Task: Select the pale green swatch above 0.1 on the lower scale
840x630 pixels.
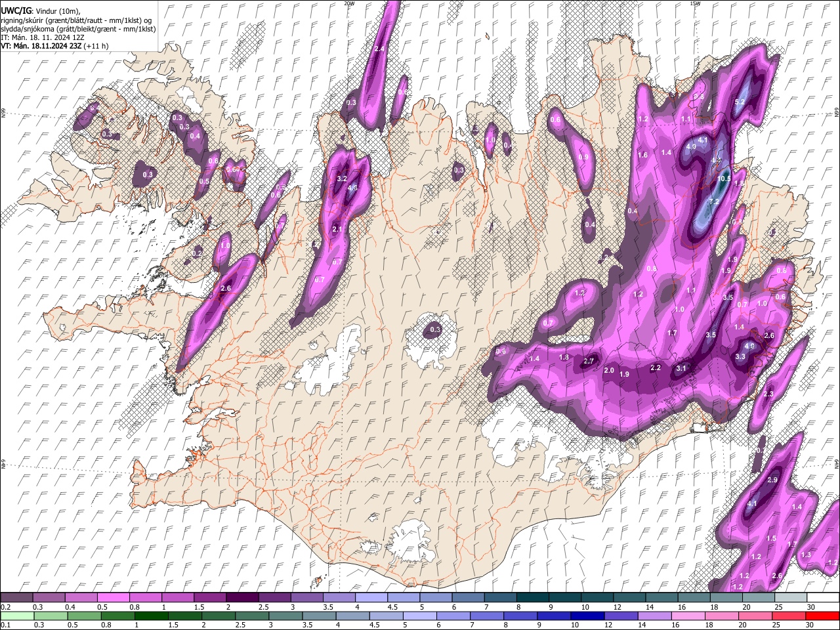Action: click(x=16, y=616)
